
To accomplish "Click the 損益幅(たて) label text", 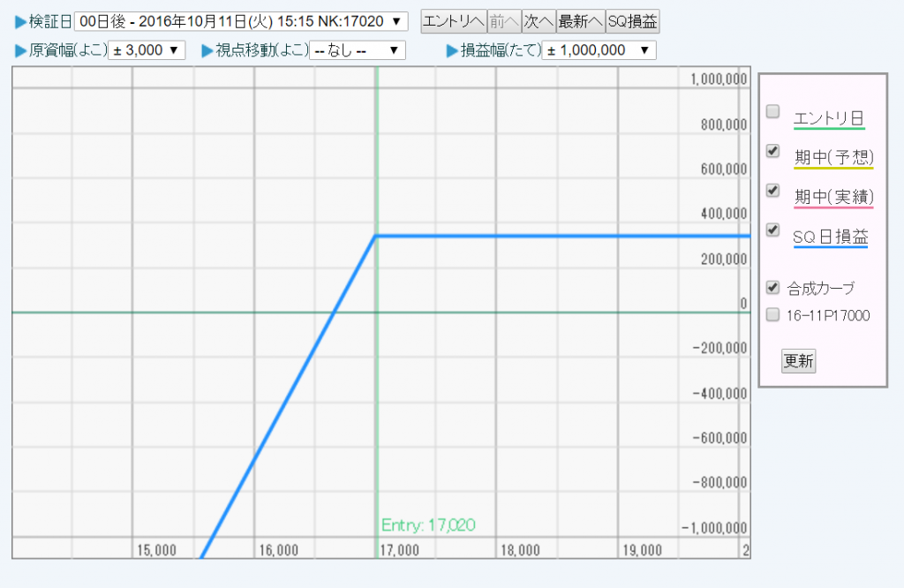I will (x=501, y=50).
